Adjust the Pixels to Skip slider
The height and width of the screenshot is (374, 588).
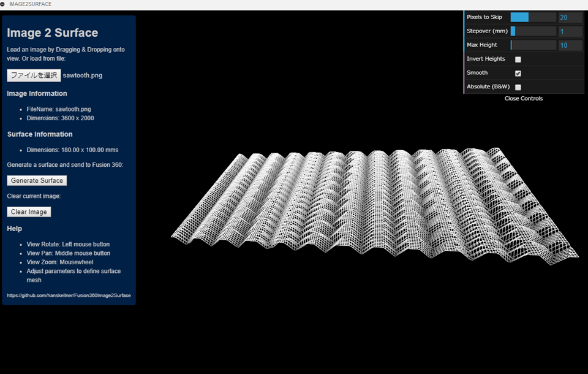click(533, 17)
